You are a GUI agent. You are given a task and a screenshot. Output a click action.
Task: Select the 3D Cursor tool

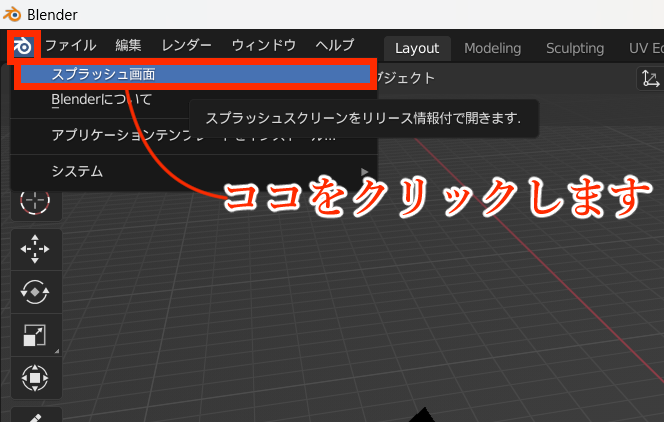[x=35, y=200]
